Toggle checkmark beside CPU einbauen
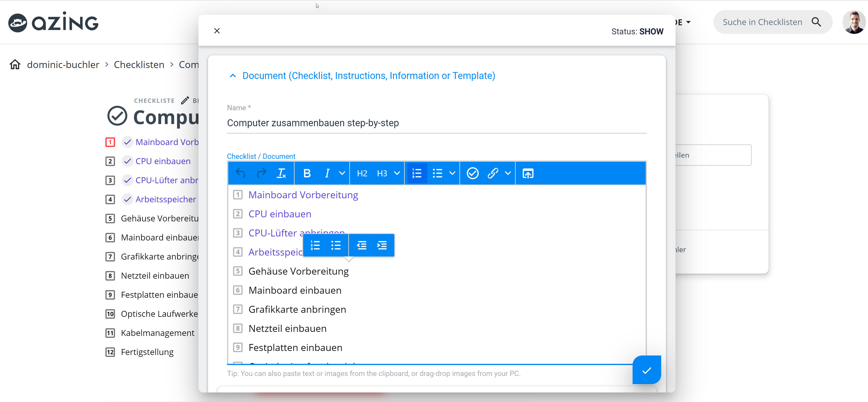 [127, 161]
